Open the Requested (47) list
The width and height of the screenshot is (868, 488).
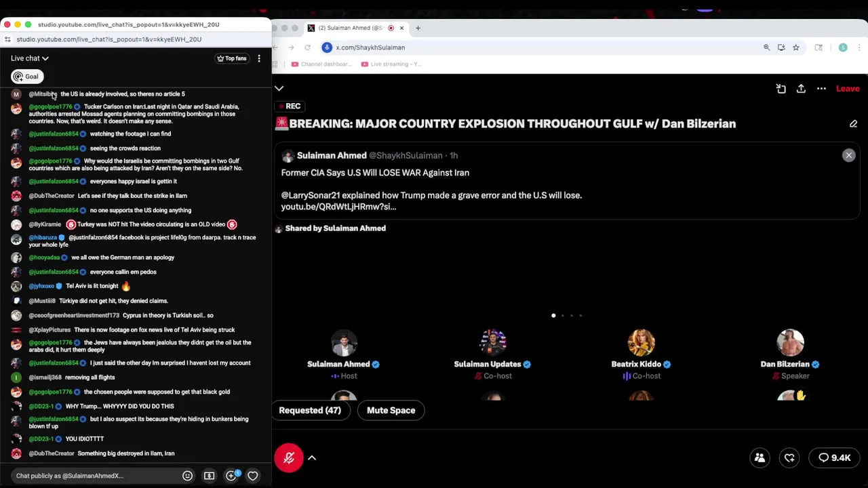tap(310, 410)
